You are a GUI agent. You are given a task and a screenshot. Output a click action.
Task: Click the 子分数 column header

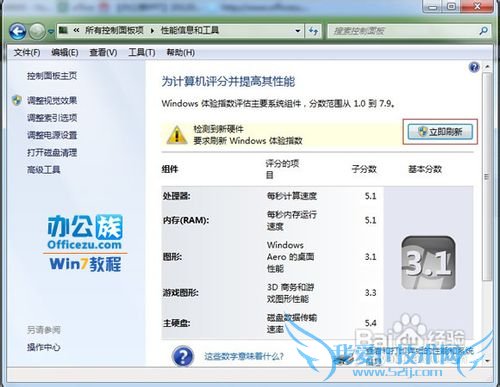pyautogui.click(x=364, y=169)
